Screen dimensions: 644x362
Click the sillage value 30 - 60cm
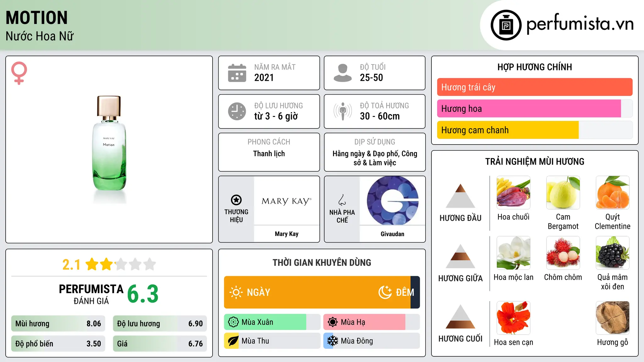point(380,116)
